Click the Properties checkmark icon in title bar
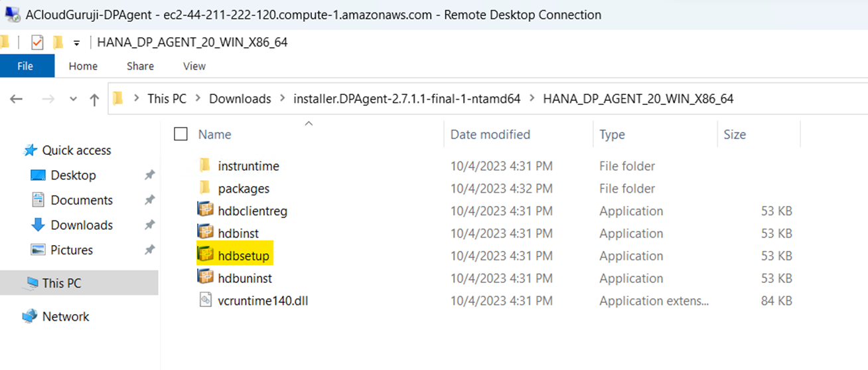Viewport: 868px width, 370px height. [x=37, y=43]
